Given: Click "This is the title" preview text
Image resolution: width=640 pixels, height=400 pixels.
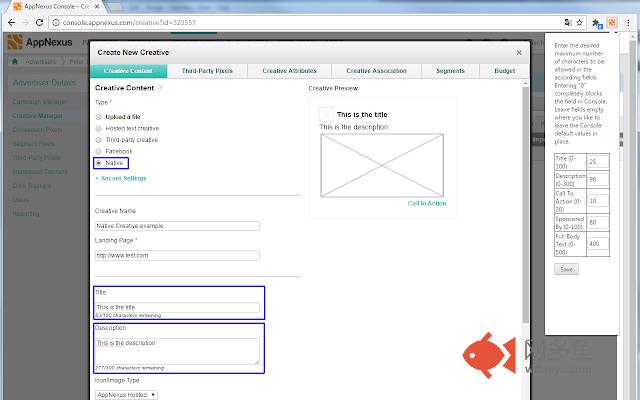Looking at the screenshot, I should tap(362, 115).
